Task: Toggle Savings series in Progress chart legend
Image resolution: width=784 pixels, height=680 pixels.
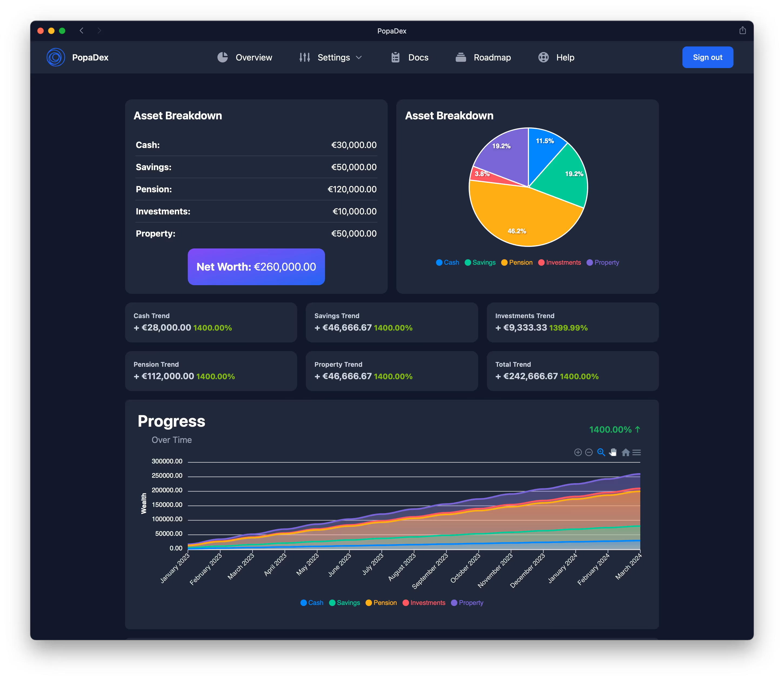Action: tap(344, 602)
